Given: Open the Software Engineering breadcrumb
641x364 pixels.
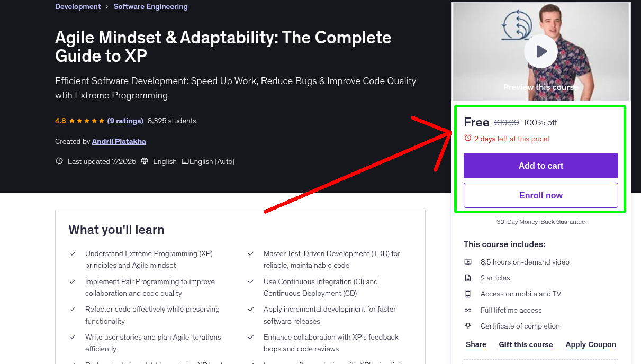Looking at the screenshot, I should 150,6.
